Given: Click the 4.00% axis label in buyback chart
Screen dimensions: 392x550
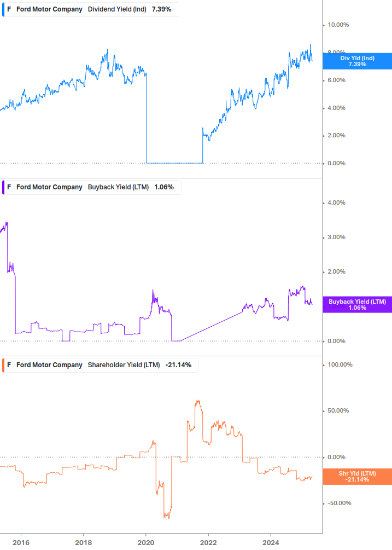Looking at the screenshot, I should 336,202.
